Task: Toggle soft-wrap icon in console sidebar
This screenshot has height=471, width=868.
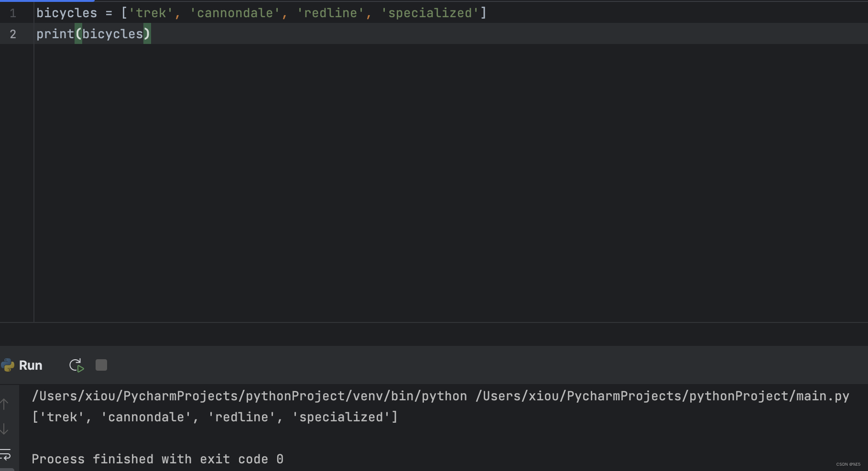Action: pos(5,454)
